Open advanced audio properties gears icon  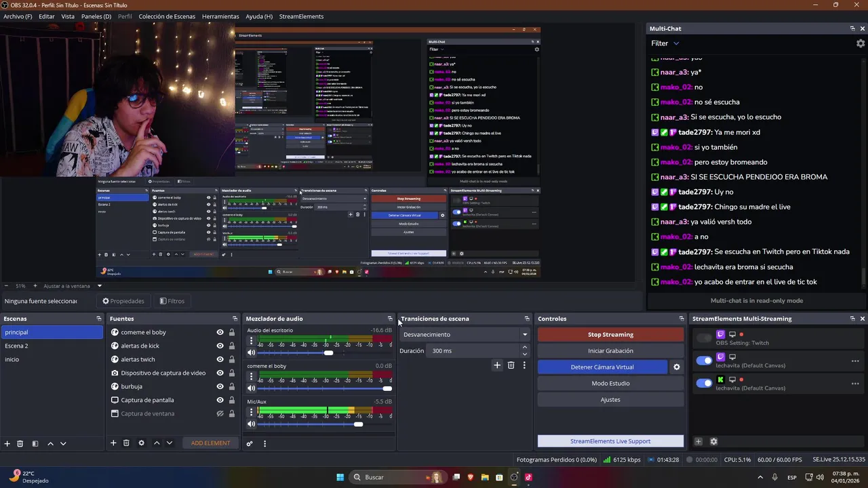[250, 444]
